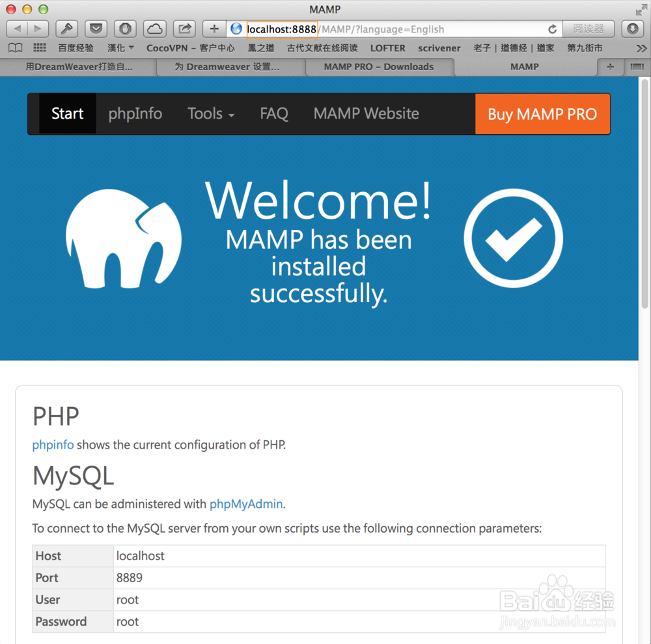
Task: Click Start in the MAMP navbar
Action: coord(67,113)
